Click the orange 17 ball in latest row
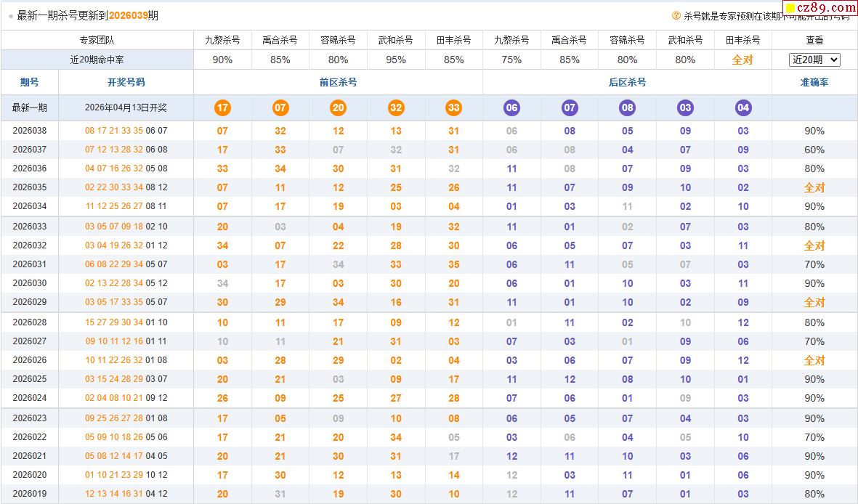Viewport: 858px width, 504px height. click(x=222, y=108)
